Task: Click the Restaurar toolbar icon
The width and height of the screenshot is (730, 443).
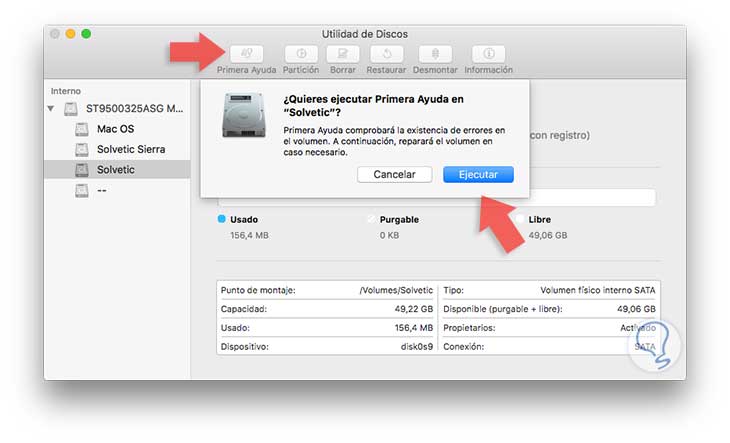Action: [x=386, y=54]
